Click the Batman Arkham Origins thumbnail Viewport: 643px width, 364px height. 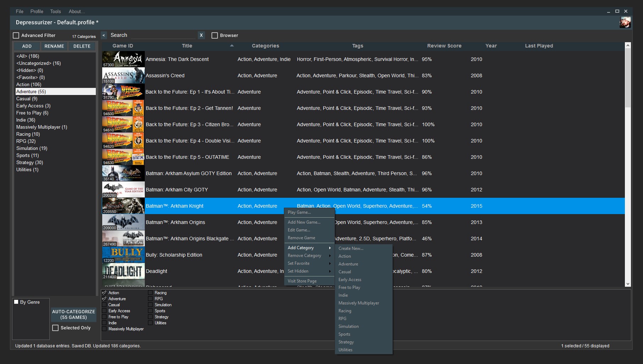coord(123,222)
